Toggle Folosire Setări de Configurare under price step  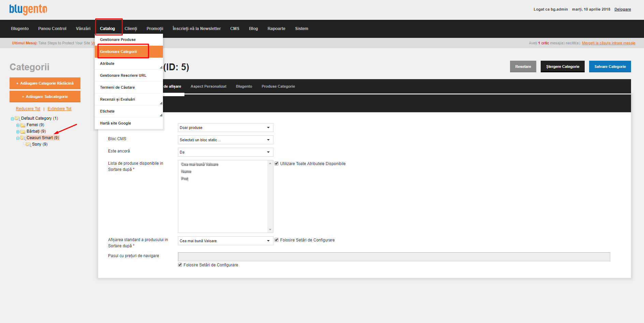point(180,265)
